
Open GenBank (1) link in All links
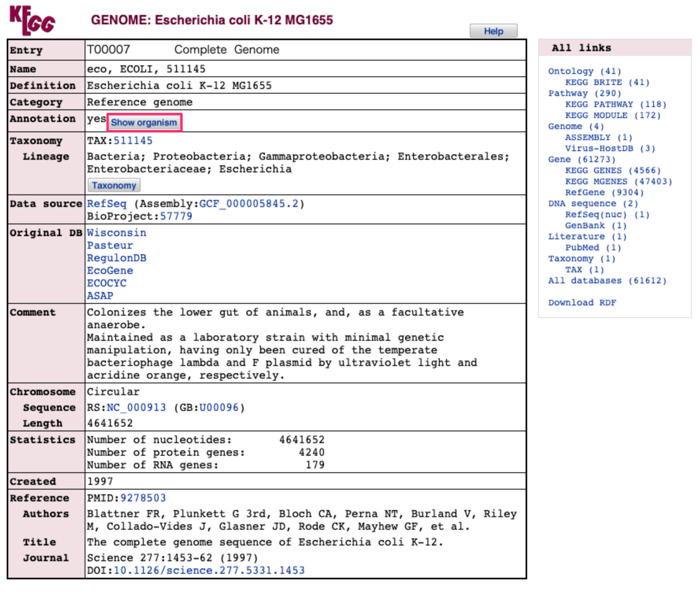(x=596, y=226)
